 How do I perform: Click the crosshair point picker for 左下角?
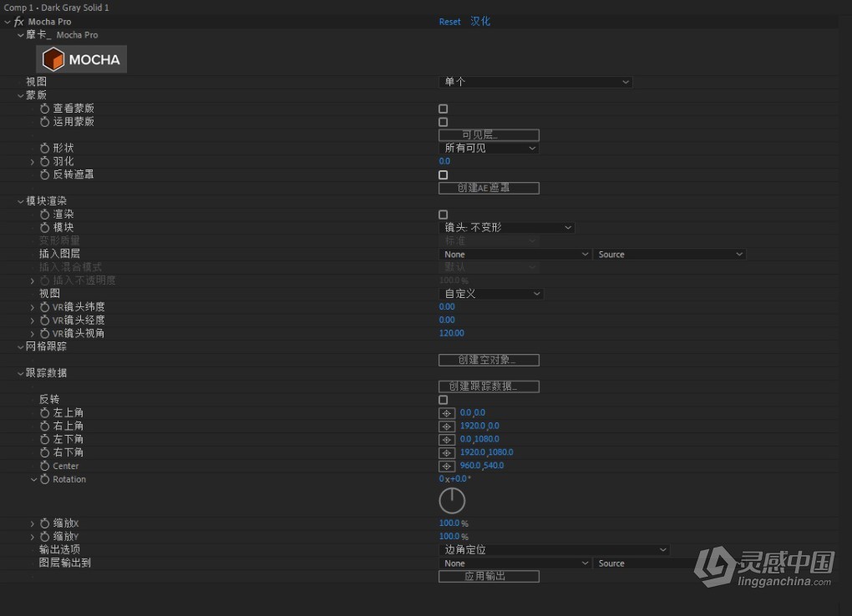click(447, 439)
